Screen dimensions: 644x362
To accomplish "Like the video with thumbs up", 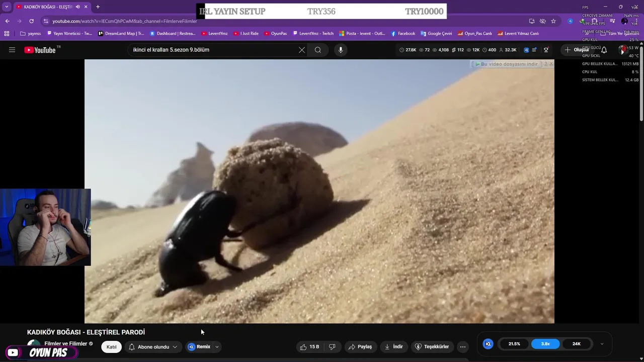I will (x=309, y=347).
